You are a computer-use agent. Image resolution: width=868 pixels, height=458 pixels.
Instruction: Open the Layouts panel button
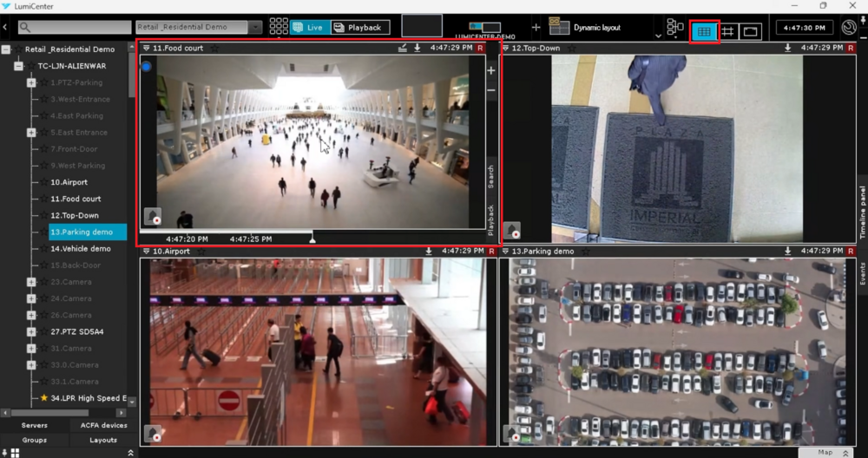pos(103,440)
